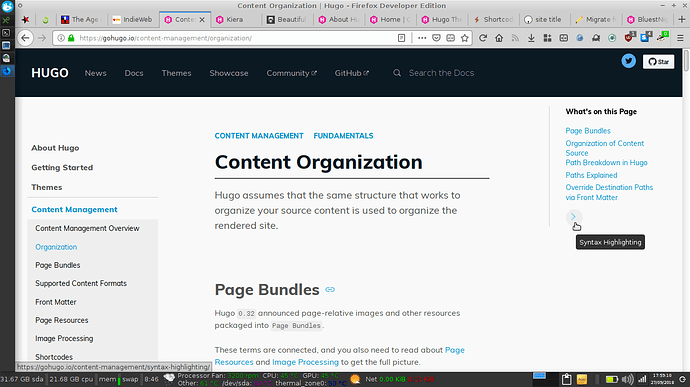Open the volume icon in system tray

click(x=628, y=379)
